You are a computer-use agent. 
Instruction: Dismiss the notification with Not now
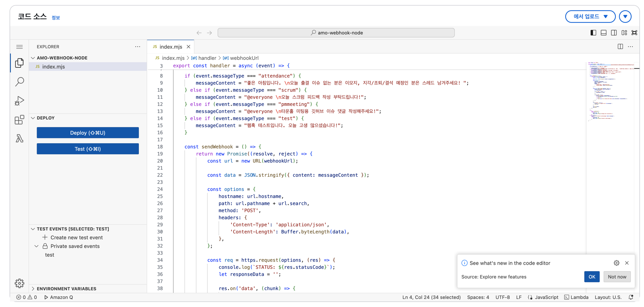617,277
